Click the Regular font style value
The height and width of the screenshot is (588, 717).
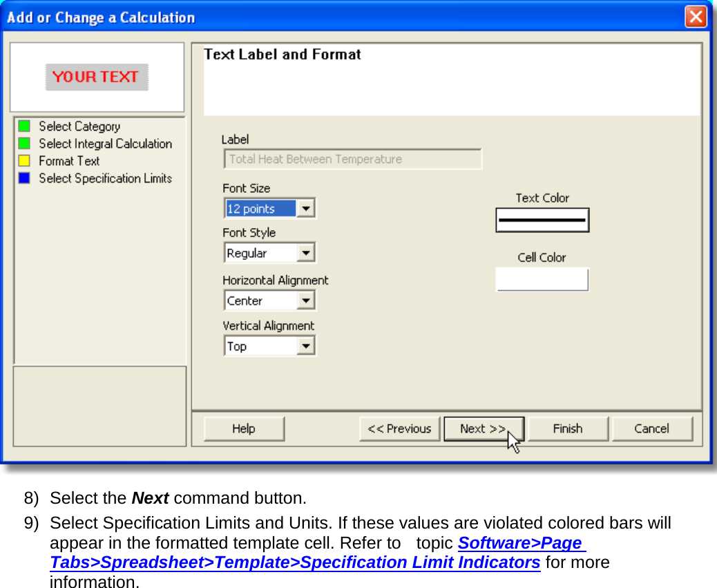pos(260,253)
